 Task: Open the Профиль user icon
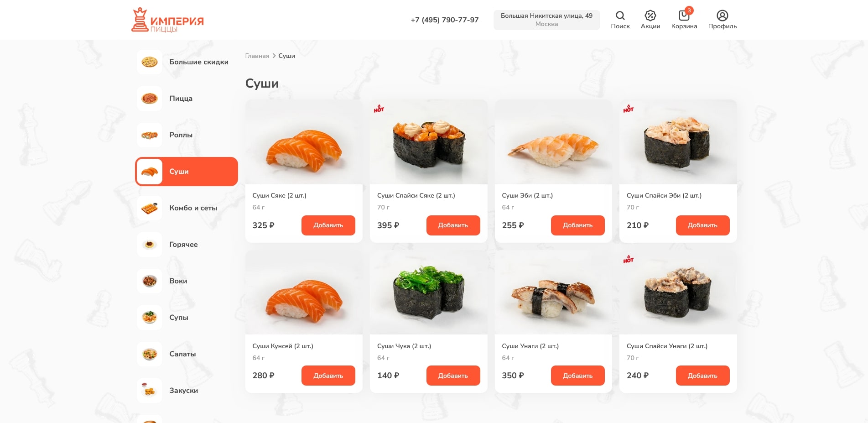click(x=722, y=16)
